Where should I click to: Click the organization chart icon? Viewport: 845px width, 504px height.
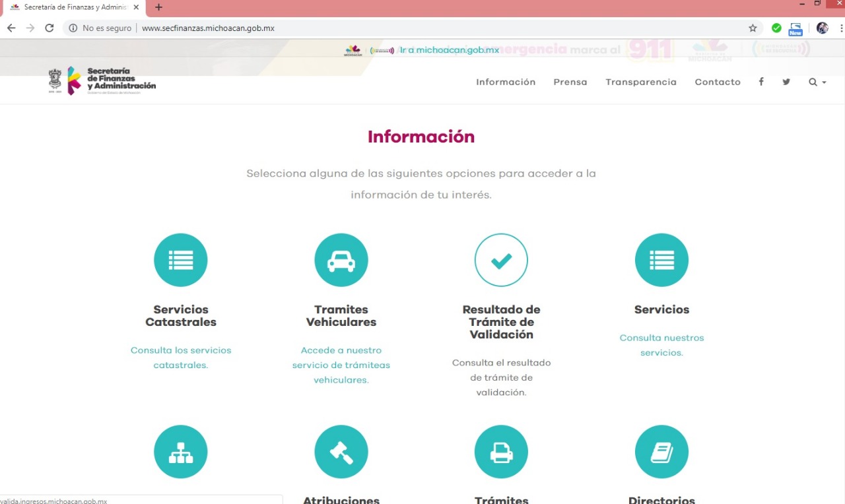point(180,451)
